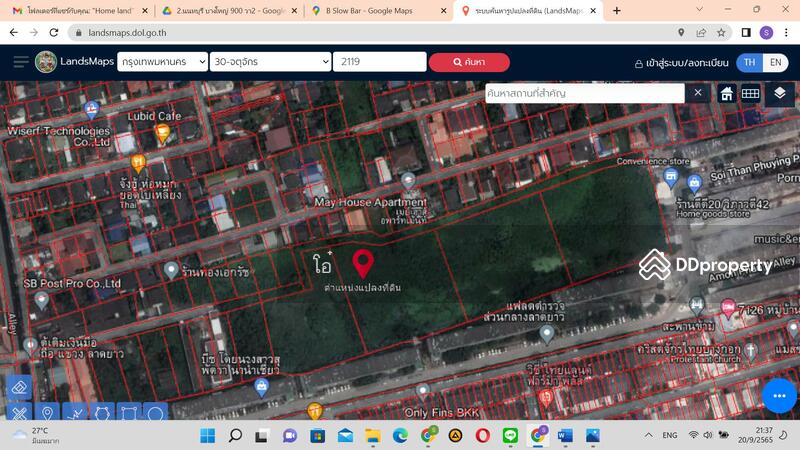Open the blue chat bubble button

pos(779,395)
